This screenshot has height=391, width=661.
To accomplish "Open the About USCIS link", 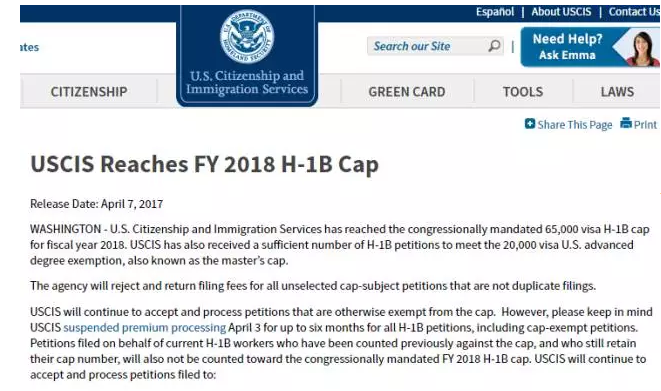I will click(561, 12).
